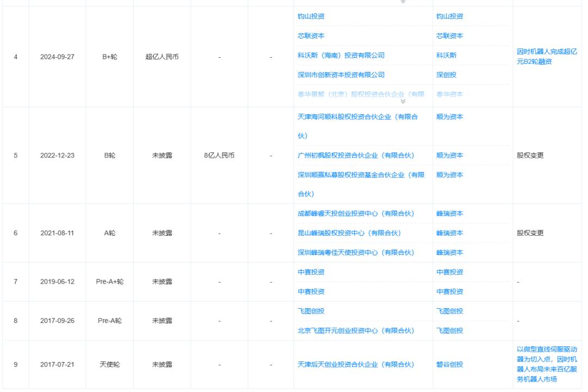This screenshot has width=588, height=392.
Task: Select date cell 2017-07-21
Action: [x=57, y=364]
